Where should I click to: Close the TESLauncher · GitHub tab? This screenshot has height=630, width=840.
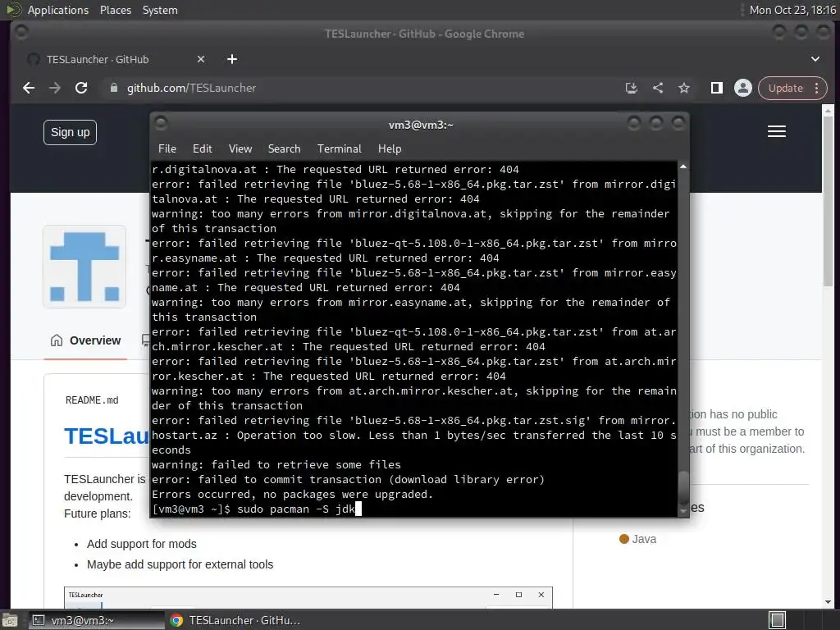(201, 59)
